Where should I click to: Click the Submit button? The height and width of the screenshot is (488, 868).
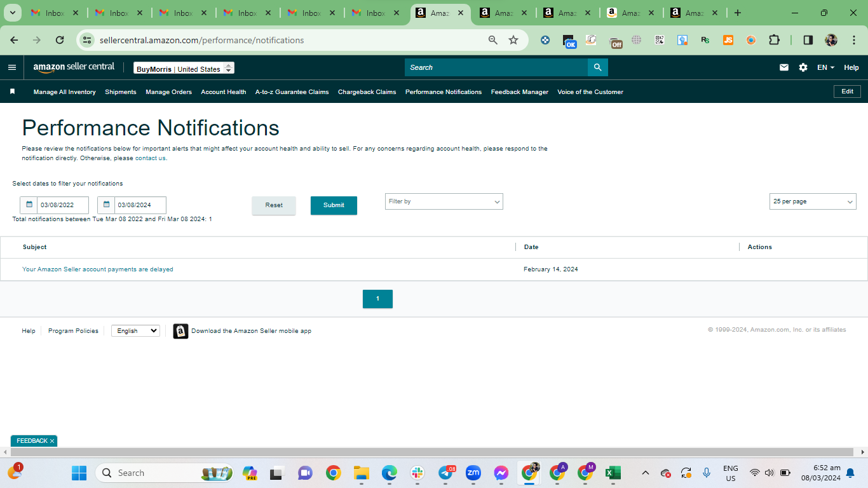pyautogui.click(x=334, y=205)
